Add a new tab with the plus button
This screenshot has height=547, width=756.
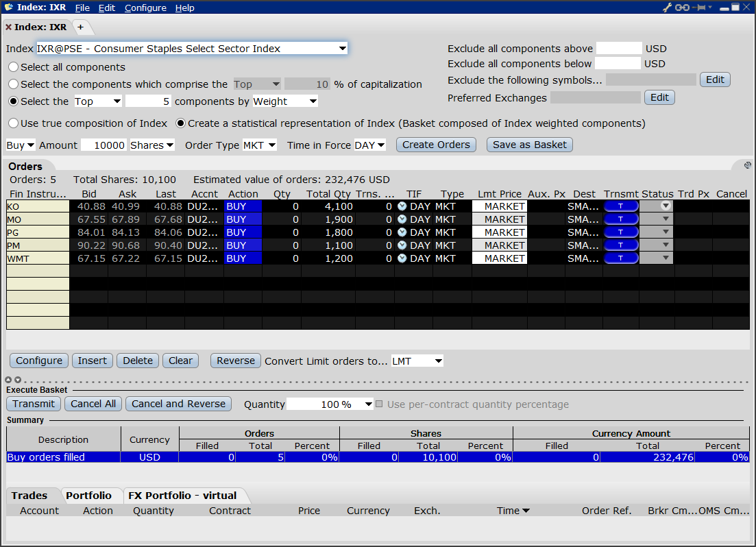tap(80, 27)
